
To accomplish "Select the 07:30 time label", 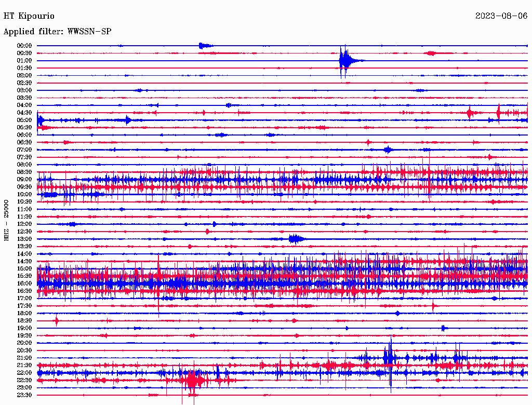I will click(x=24, y=157).
